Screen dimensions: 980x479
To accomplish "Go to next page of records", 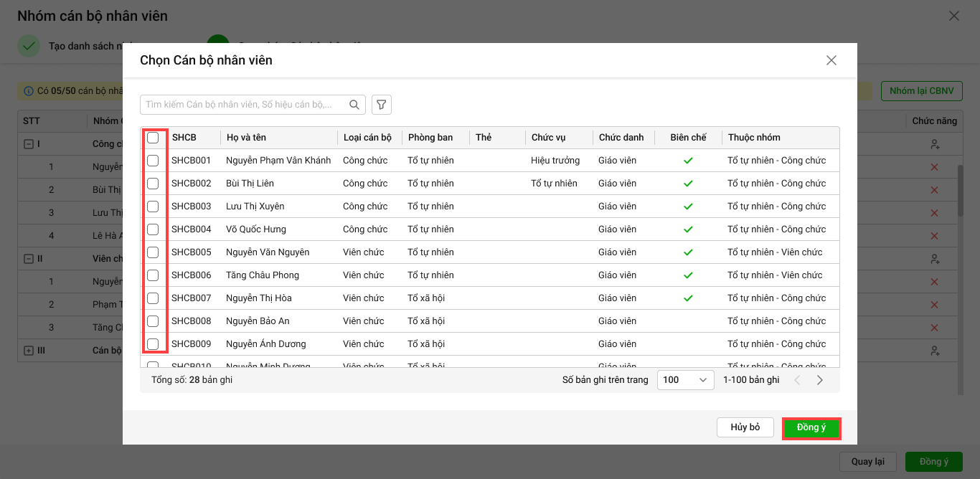I will (820, 380).
